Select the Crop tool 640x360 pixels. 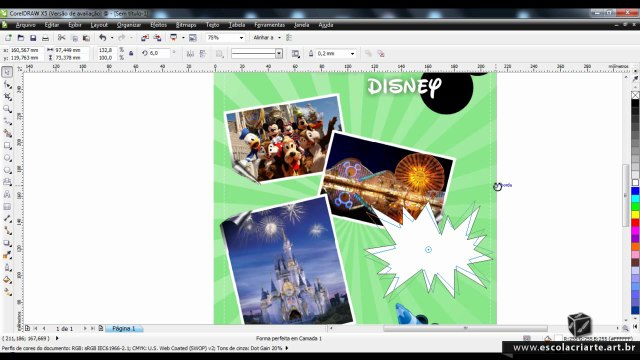pyautogui.click(x=7, y=97)
